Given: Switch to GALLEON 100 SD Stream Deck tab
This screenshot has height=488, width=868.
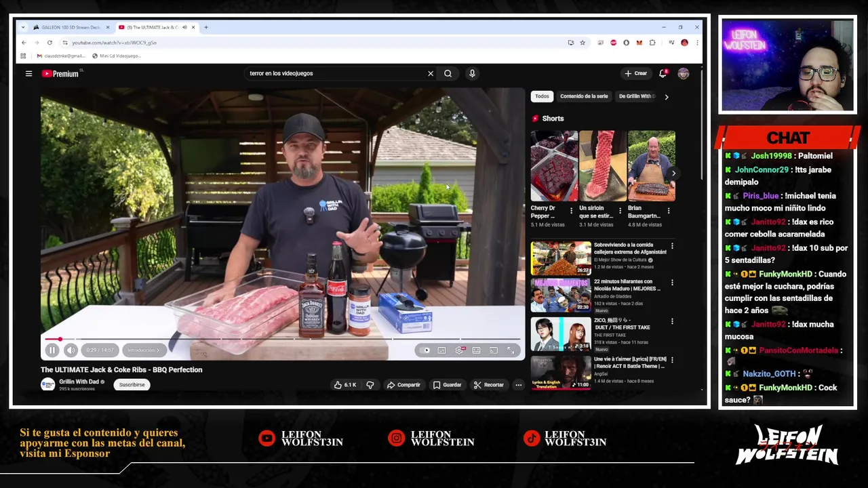Looking at the screenshot, I should (71, 27).
